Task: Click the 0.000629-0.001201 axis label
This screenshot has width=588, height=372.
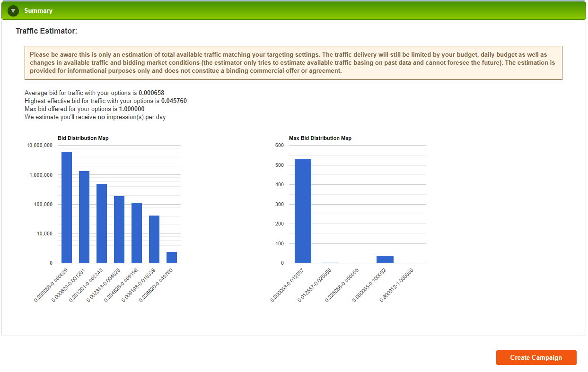Action: 70,285
